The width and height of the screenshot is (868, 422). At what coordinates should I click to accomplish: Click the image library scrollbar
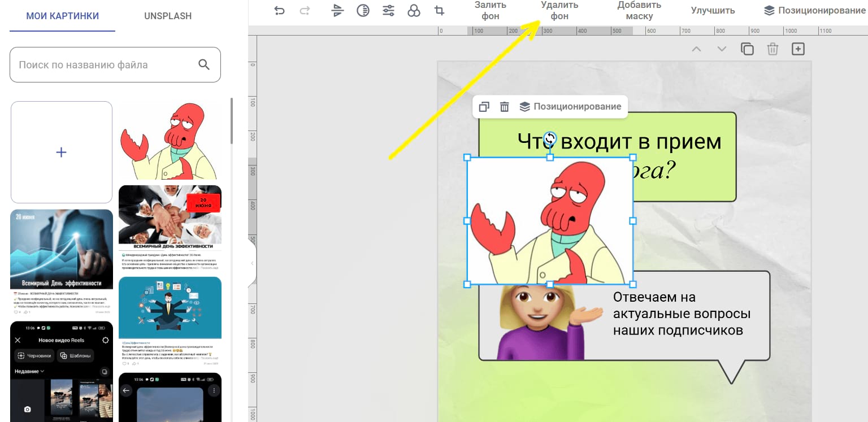pos(231,121)
